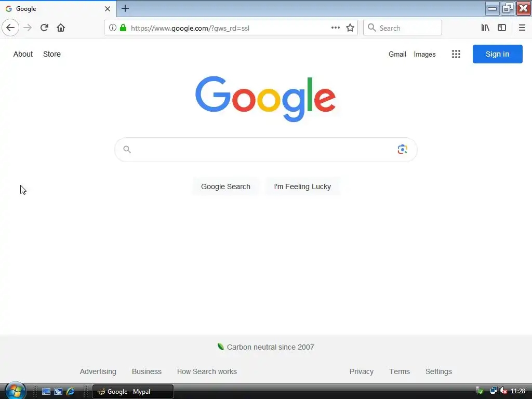Click the Google Search button
This screenshot has height=399, width=532.
225,187
